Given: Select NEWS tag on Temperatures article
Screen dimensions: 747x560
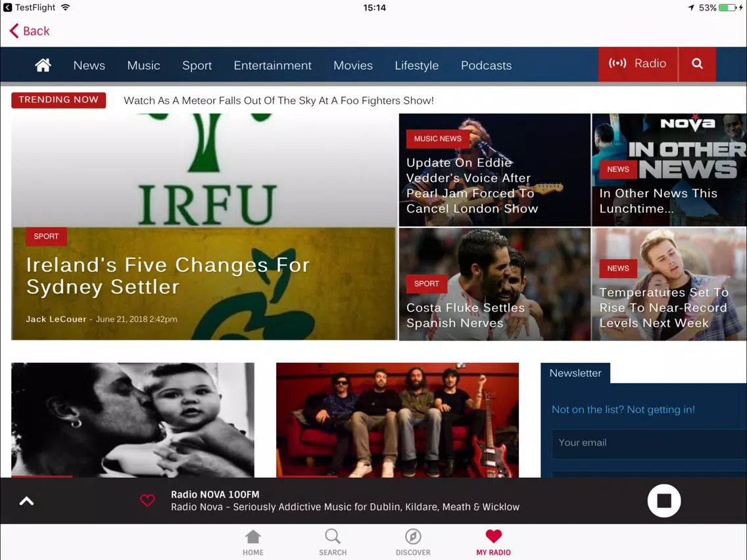Looking at the screenshot, I should pos(618,269).
